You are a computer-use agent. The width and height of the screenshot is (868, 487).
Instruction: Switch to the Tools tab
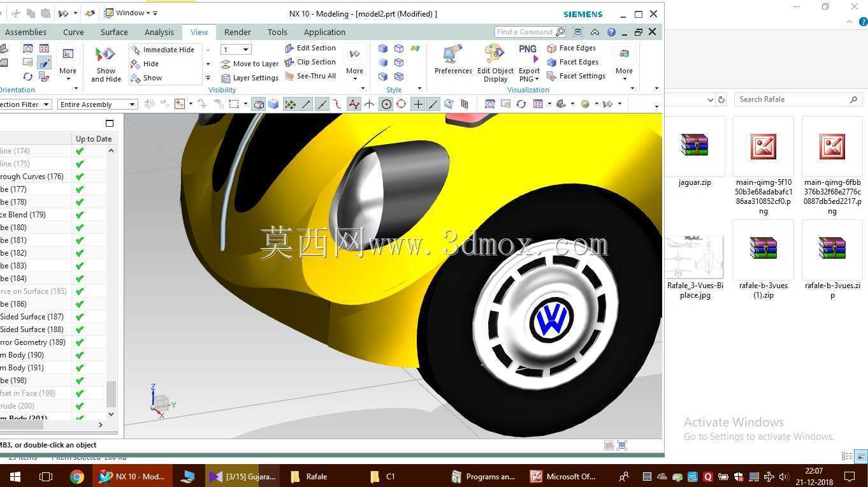(x=277, y=32)
